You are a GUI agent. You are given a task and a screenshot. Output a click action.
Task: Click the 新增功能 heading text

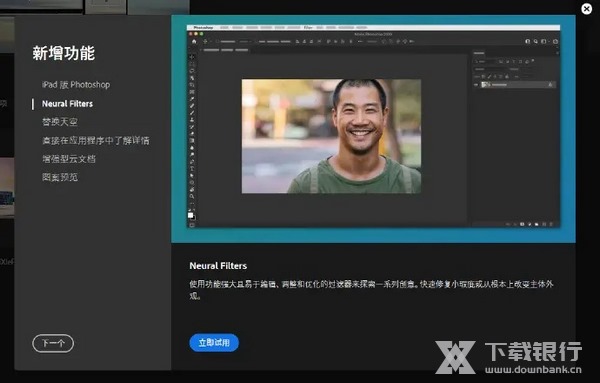pyautogui.click(x=64, y=53)
